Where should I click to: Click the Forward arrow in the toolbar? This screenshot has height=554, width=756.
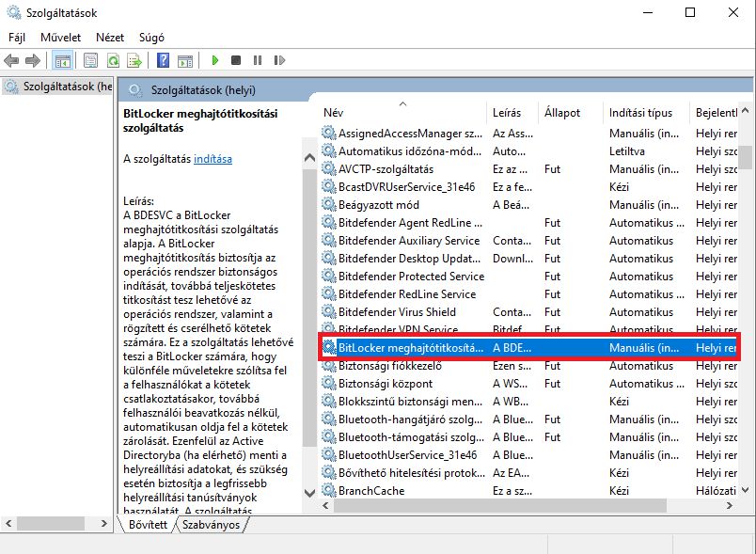(32, 60)
